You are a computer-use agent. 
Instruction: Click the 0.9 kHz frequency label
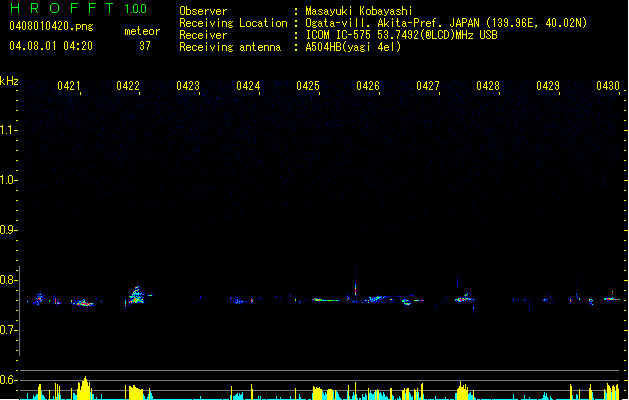8,230
